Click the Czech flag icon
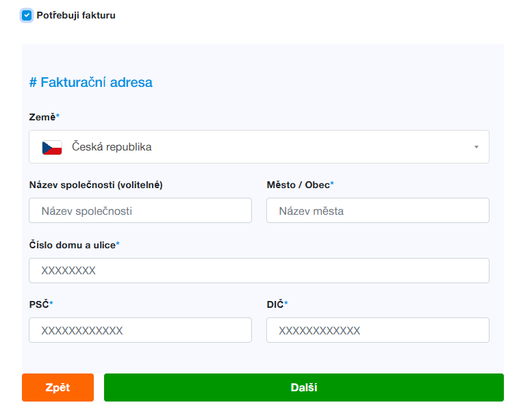The width and height of the screenshot is (521, 420). click(52, 148)
